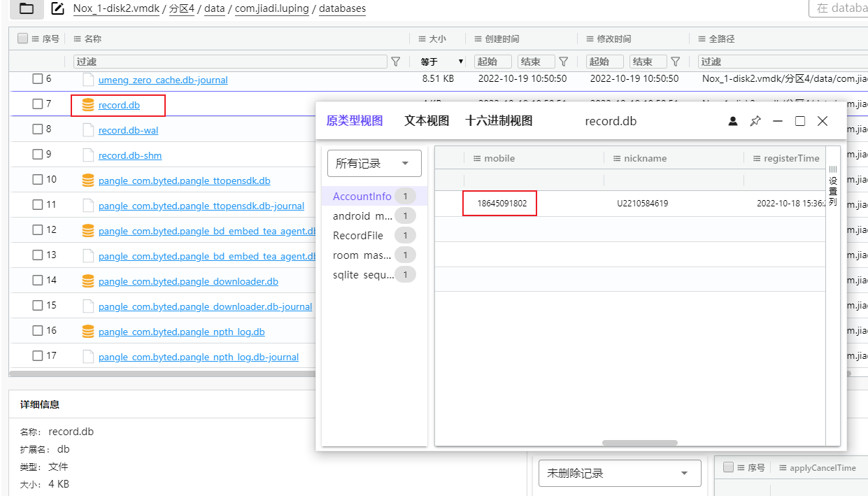Open the 等于 size comparison dropdown
This screenshot has height=496, width=868.
click(442, 62)
